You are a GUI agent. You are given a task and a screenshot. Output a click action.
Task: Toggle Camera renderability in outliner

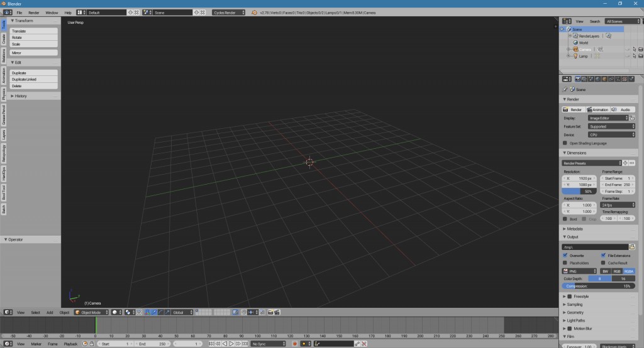point(641,49)
